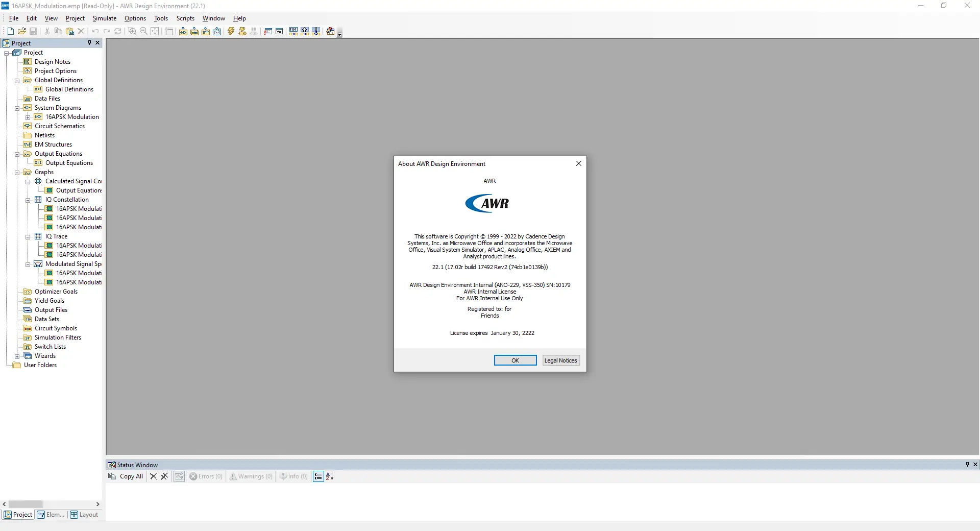Collapse Output Equations folder node
The image size is (980, 531).
click(x=17, y=154)
